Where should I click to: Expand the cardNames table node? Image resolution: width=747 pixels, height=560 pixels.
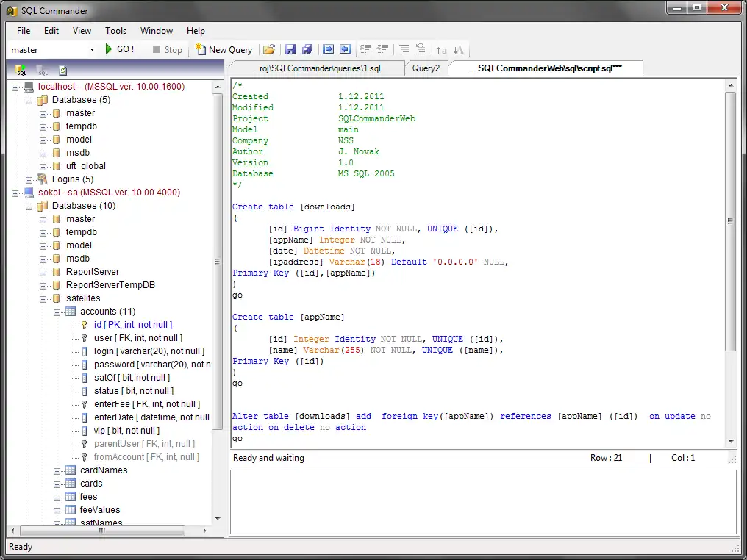57,470
